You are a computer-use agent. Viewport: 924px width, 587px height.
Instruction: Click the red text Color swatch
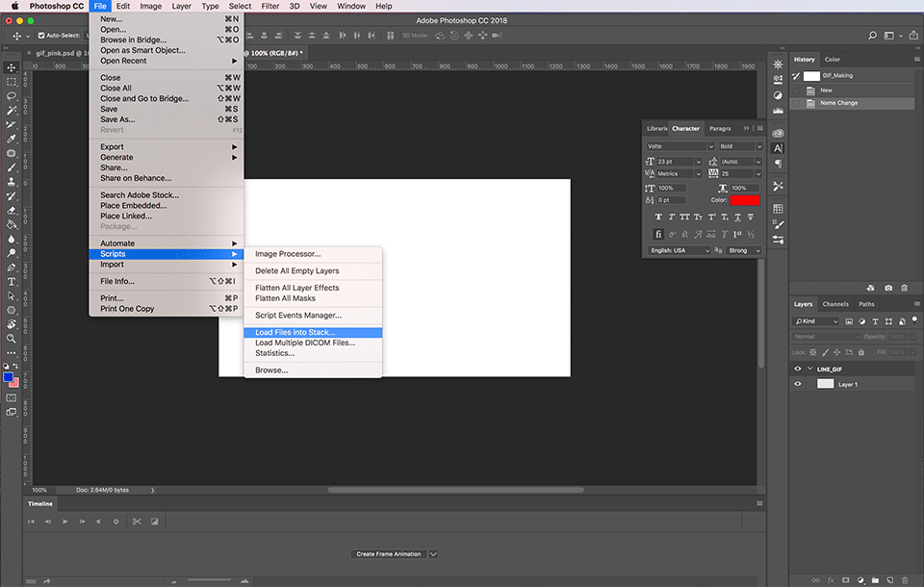[745, 200]
